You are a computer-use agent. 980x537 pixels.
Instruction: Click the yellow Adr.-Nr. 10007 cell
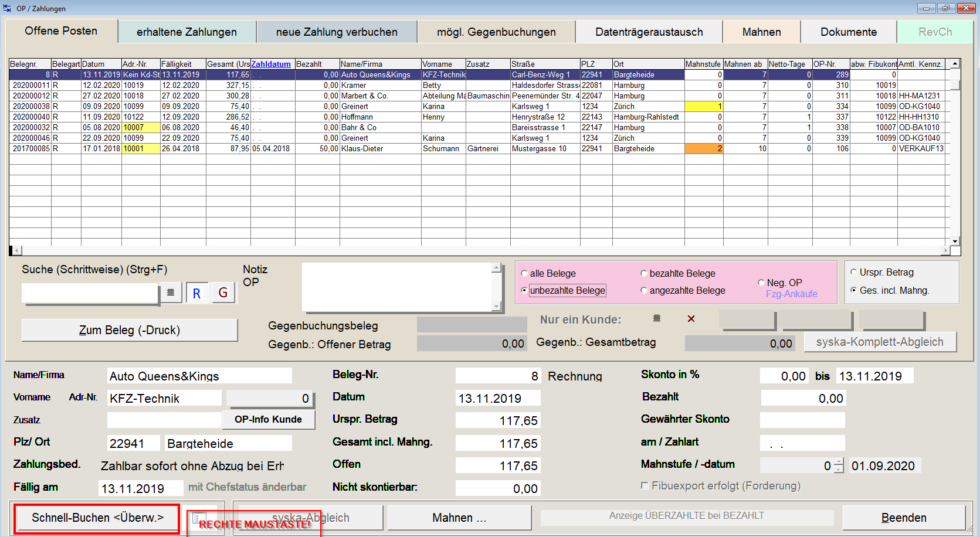(141, 127)
